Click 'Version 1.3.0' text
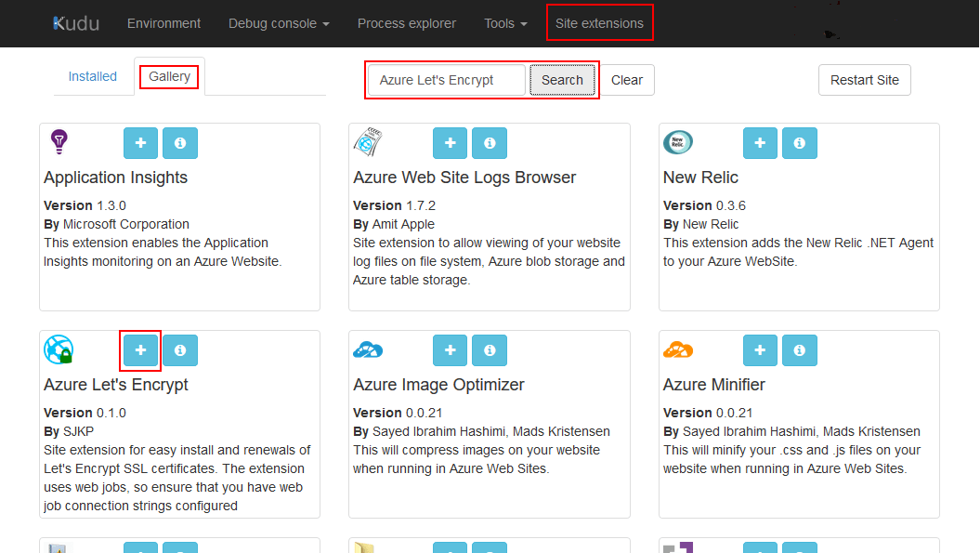This screenshot has height=553, width=980. point(85,205)
